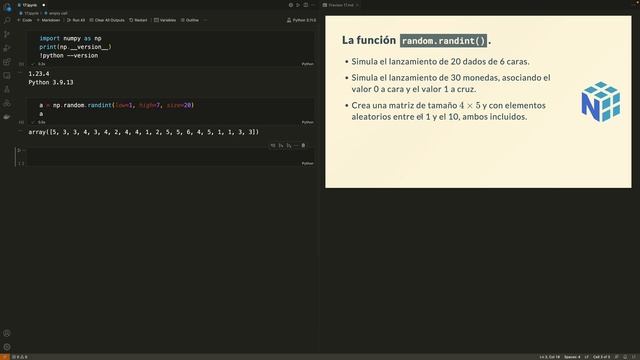Click the random.randint() heading in preview
This screenshot has height=360, width=640.
[443, 41]
